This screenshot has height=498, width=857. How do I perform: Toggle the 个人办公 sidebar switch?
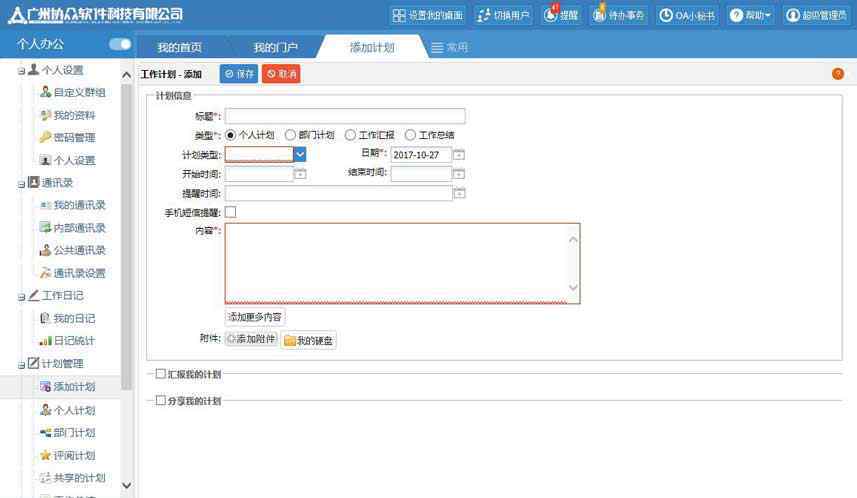pos(120,45)
